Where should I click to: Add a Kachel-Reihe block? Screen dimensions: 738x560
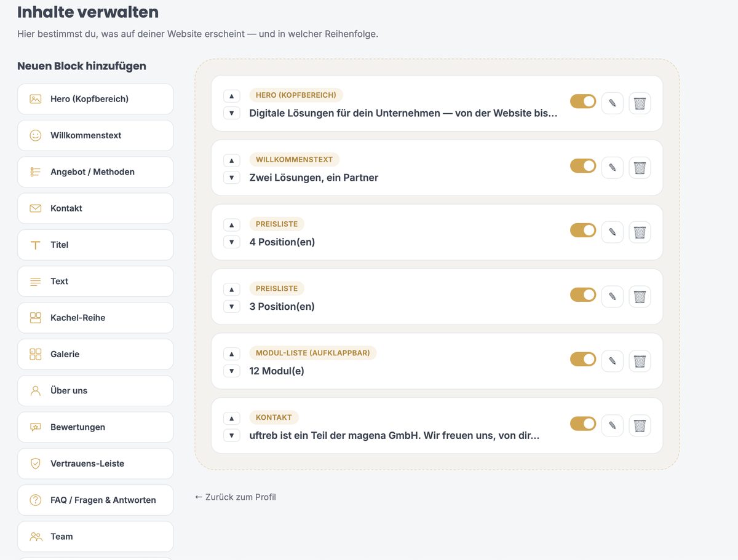click(x=95, y=318)
